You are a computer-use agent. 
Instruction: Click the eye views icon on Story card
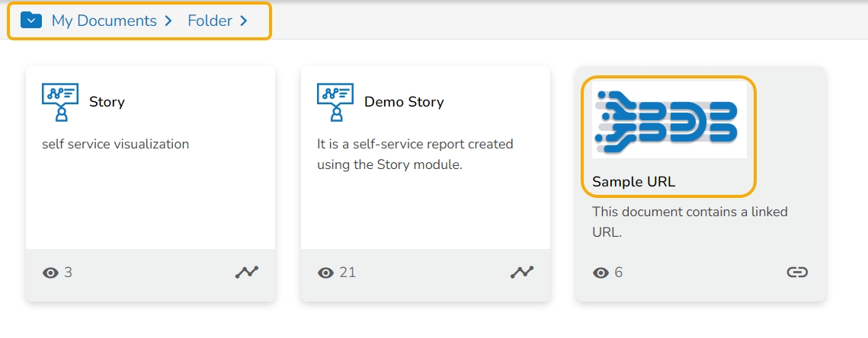(51, 273)
